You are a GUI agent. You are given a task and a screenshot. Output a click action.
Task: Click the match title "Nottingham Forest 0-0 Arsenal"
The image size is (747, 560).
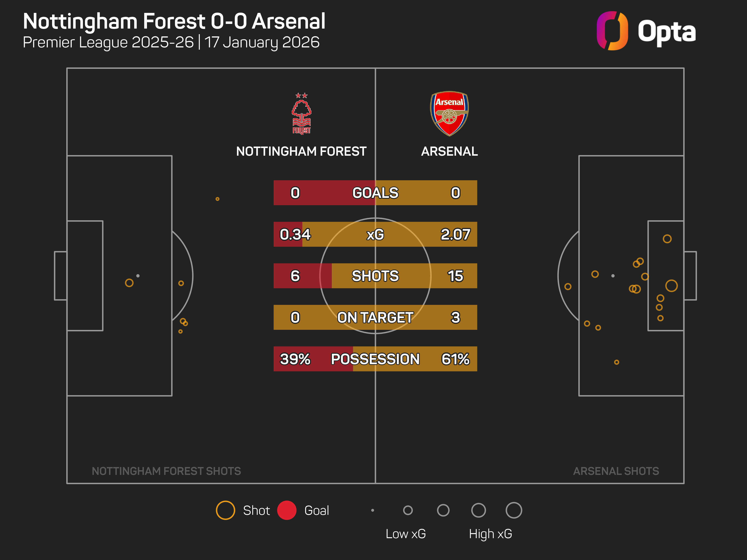(174, 21)
